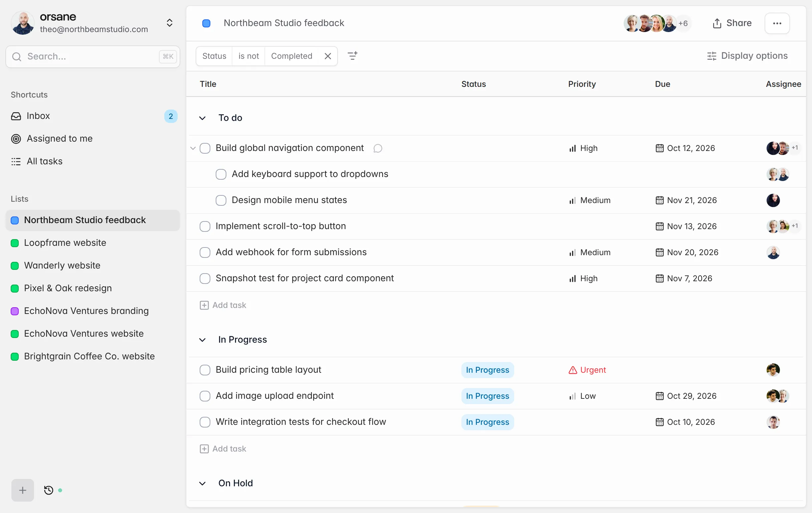Focus the Search field
Image resolution: width=812 pixels, height=513 pixels.
pos(93,57)
